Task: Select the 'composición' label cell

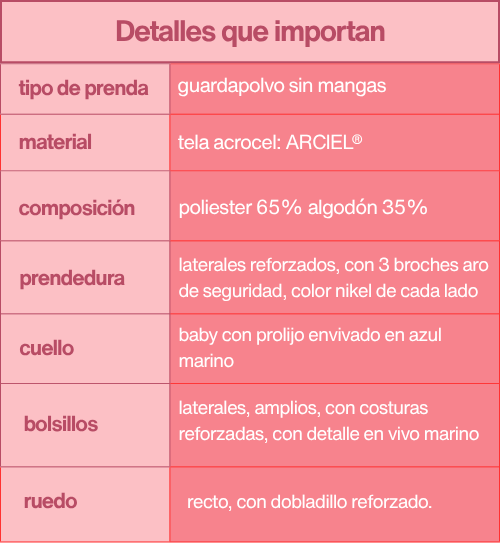Action: pyautogui.click(x=85, y=206)
